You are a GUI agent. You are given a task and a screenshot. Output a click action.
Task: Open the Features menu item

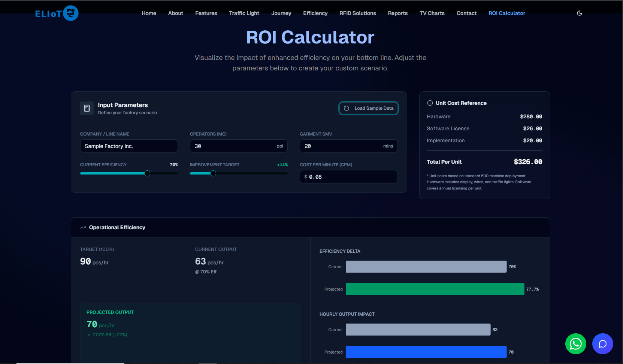click(206, 13)
